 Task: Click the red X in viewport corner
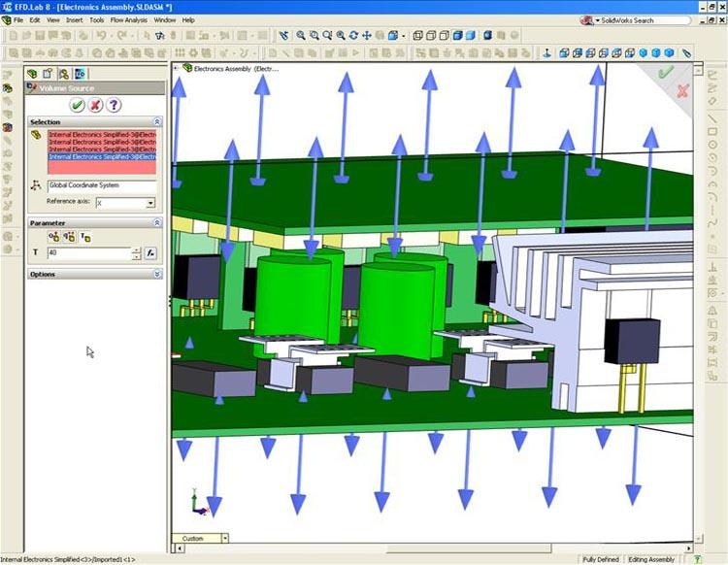point(682,90)
